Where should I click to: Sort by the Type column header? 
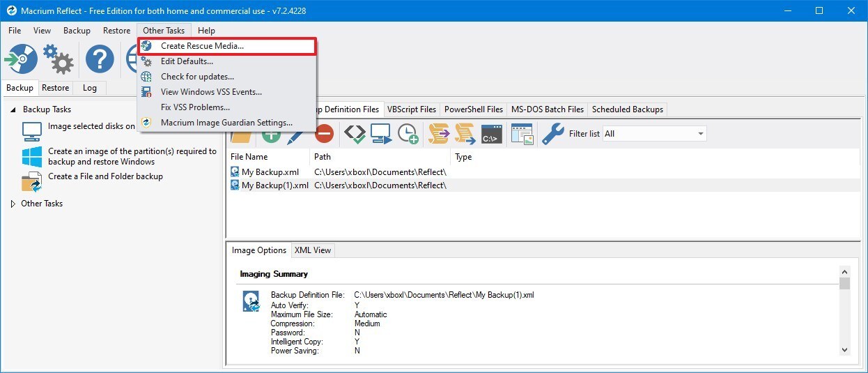point(655,157)
